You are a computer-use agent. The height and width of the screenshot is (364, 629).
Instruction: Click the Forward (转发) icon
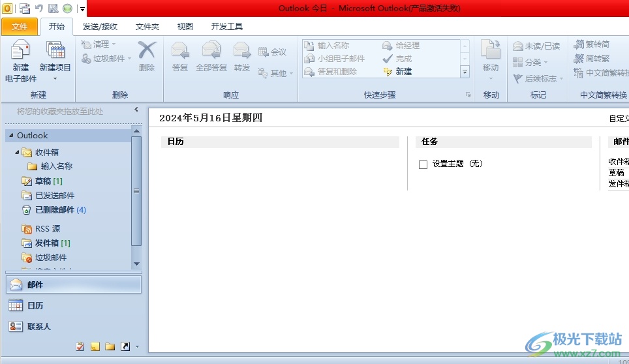pos(242,51)
